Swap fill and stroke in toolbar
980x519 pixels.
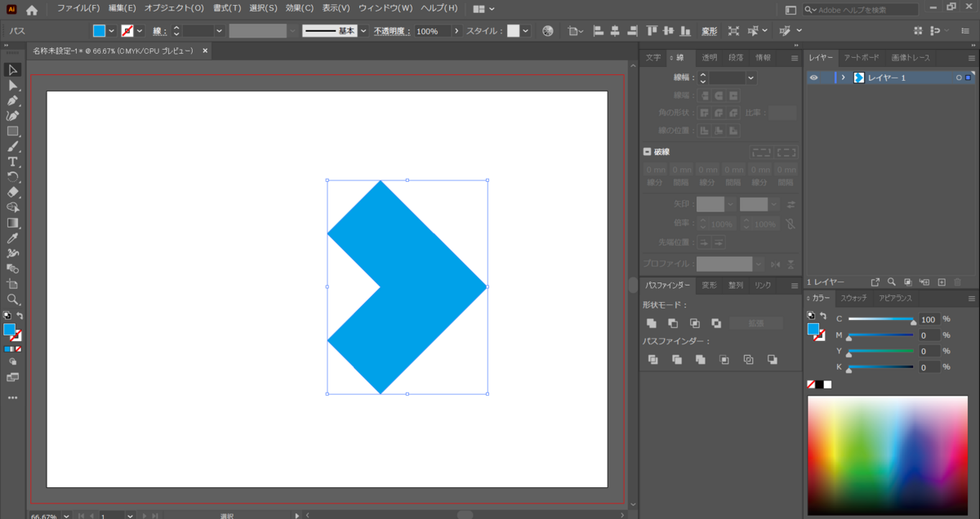(x=20, y=315)
